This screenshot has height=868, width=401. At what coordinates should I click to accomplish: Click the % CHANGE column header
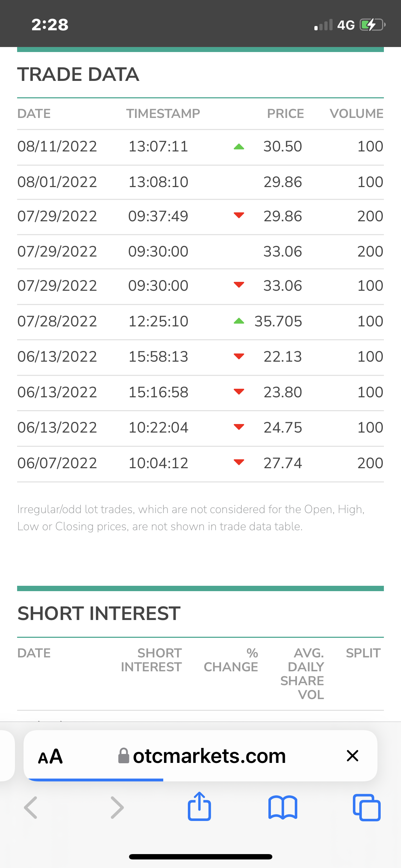231,660
